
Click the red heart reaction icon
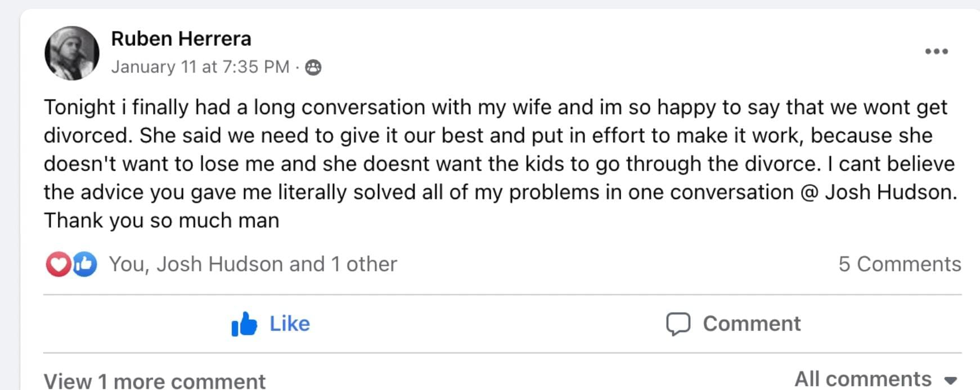(58, 264)
